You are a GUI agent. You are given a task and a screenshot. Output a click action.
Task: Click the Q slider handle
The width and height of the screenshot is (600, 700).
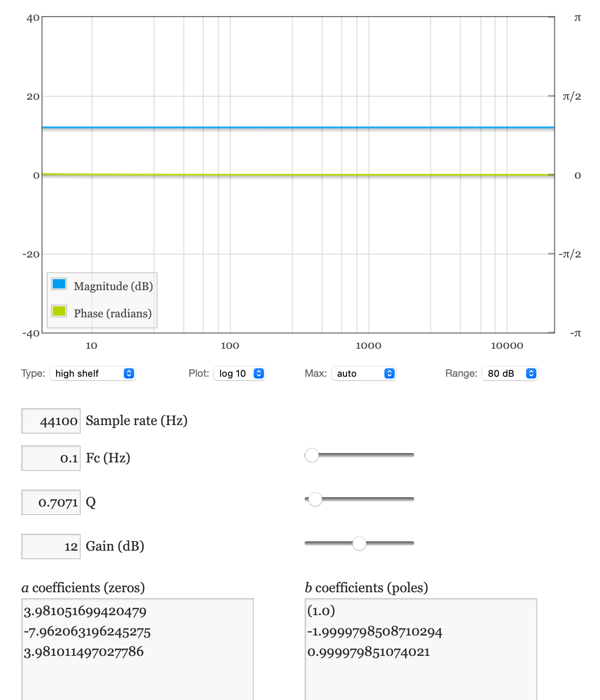[315, 499]
